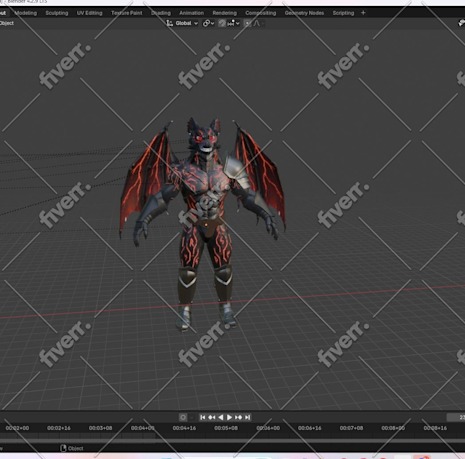
Task: Open the snapping options dropdown
Action: pyautogui.click(x=233, y=23)
